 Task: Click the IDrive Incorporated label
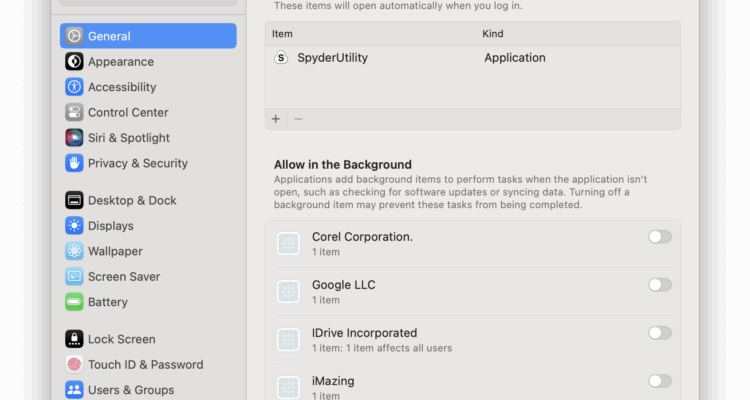tap(364, 333)
